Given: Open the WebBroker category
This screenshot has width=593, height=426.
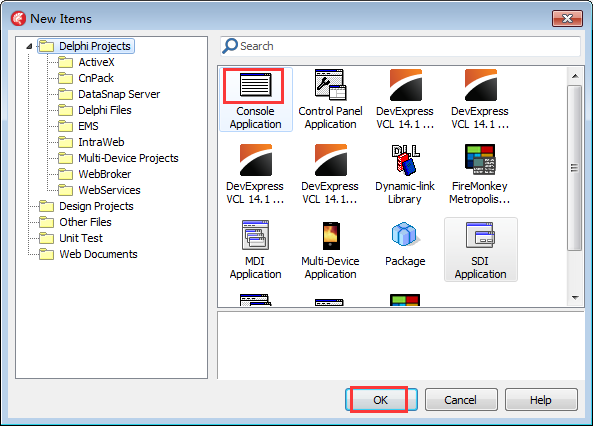Looking at the screenshot, I should [x=95, y=174].
